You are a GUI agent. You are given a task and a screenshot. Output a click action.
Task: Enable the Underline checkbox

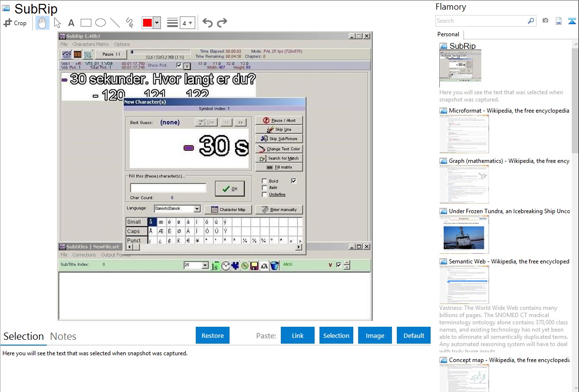coord(264,194)
